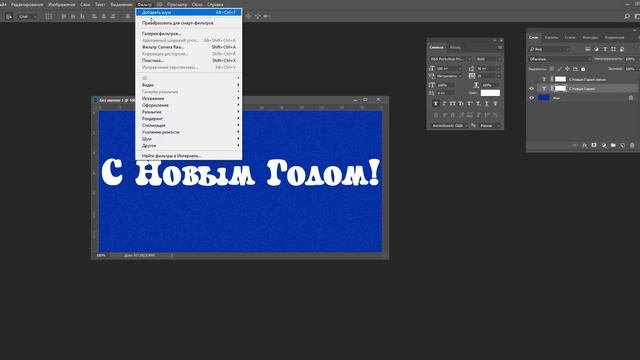The image size is (640, 360).
Task: Open the kerning dropdown in Character panel
Action: click(x=449, y=76)
